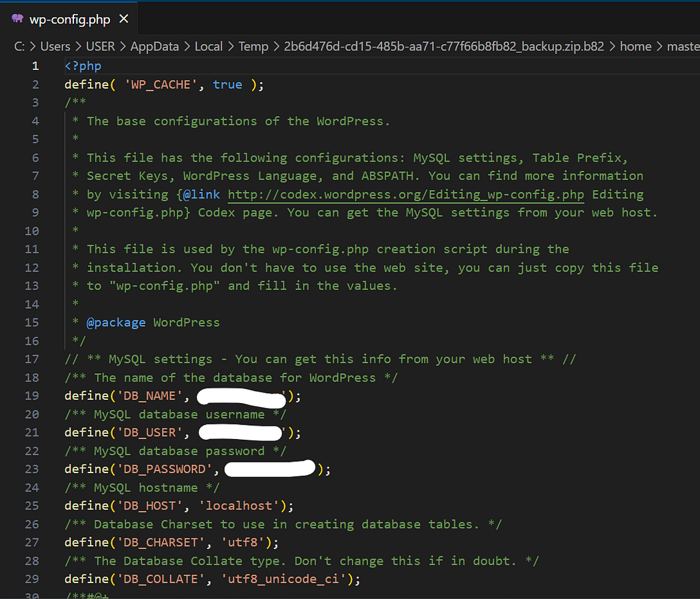Click the '@package' tag on line 15

point(116,322)
